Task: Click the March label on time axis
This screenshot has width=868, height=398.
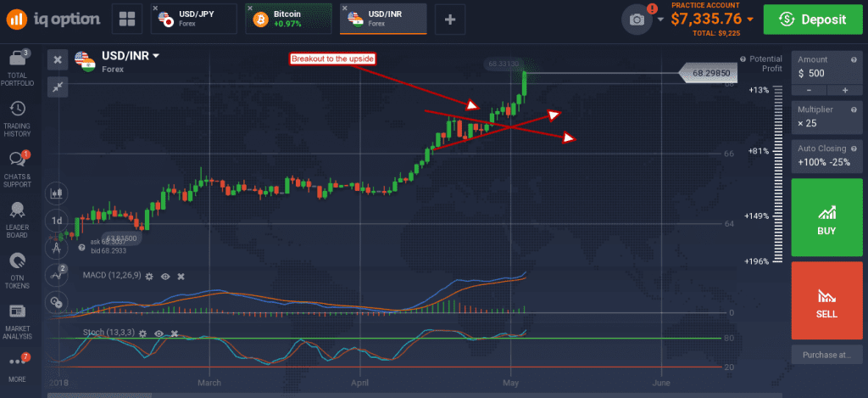Action: click(x=209, y=383)
